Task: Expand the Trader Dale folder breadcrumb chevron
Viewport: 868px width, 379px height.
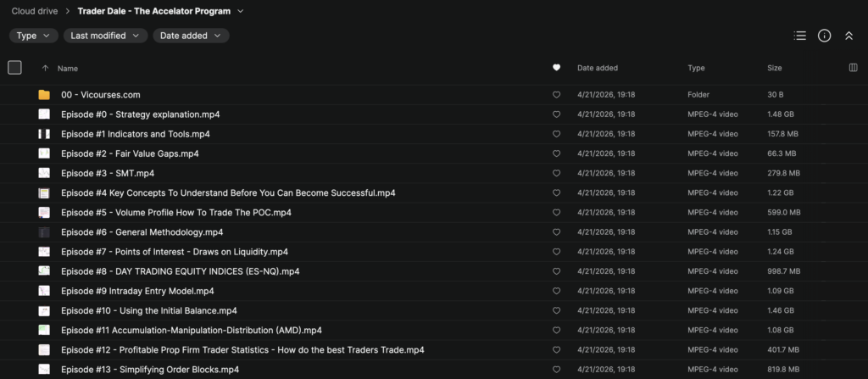Action: 241,11
